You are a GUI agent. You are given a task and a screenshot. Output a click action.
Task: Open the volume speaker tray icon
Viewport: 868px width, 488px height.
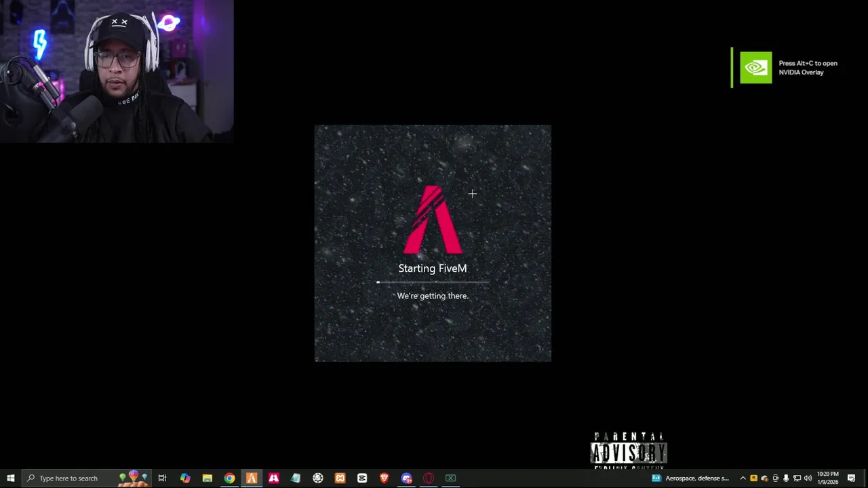(x=808, y=478)
